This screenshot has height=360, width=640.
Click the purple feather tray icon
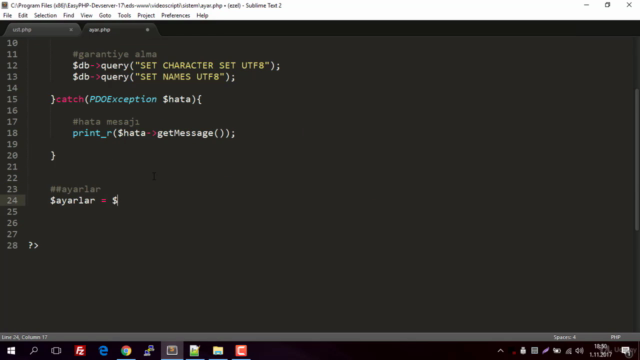[546, 351]
